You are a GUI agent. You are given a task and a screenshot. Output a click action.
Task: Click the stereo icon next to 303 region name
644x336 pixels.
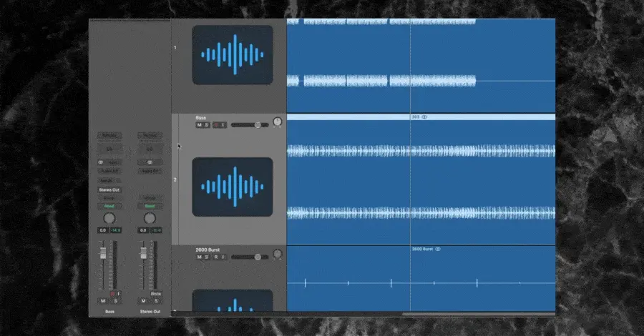[424, 117]
